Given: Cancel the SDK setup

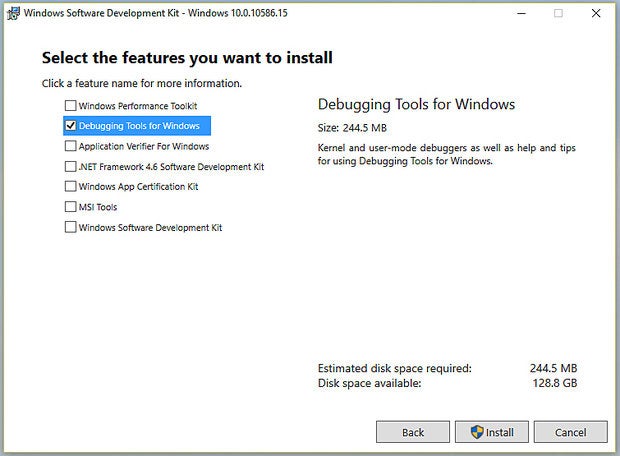Looking at the screenshot, I should coord(571,432).
